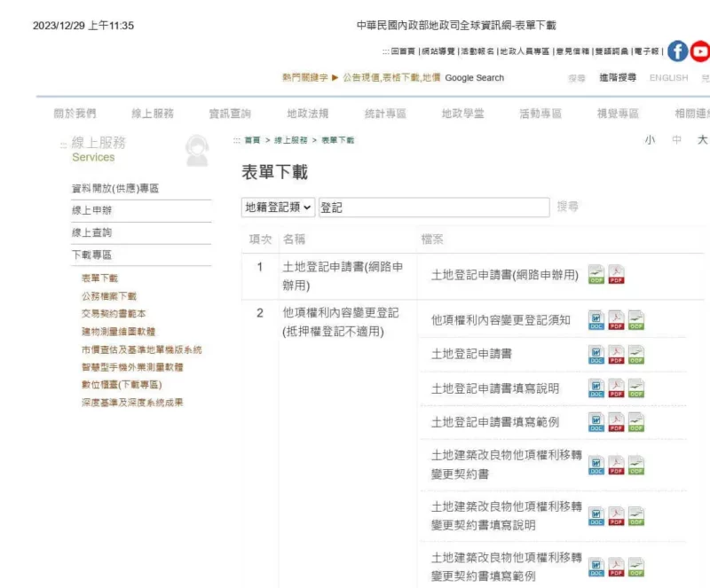
Task: Download PDF of 土地登記申請書填寫說明
Action: 616,389
